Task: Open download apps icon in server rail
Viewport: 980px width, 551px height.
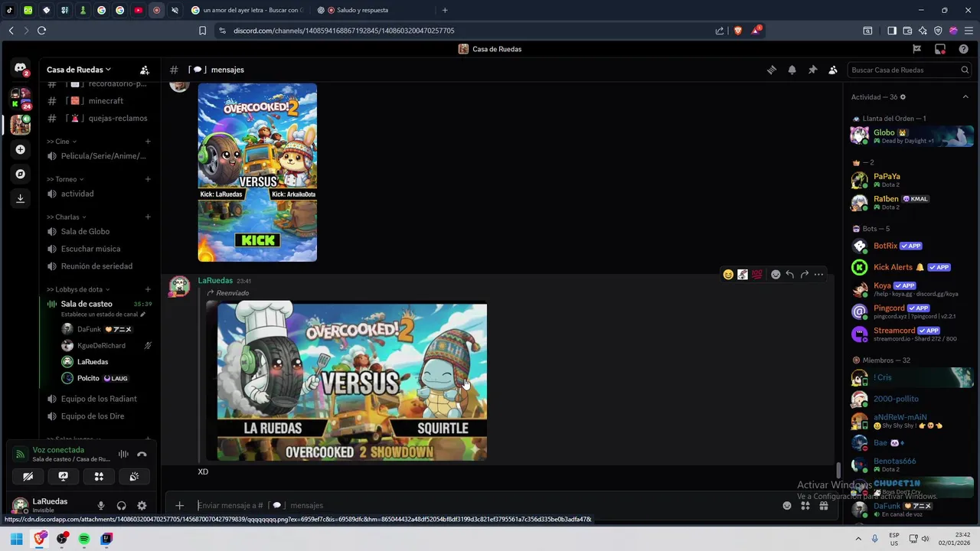Action: click(x=21, y=198)
